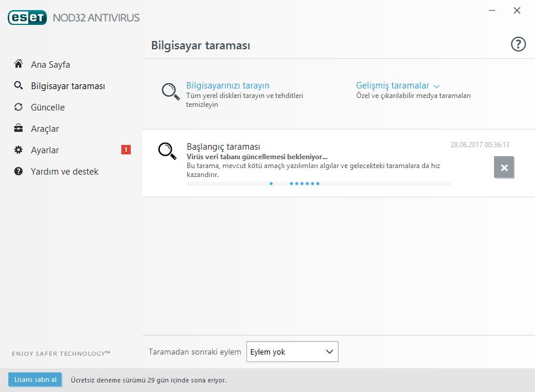Click the refresh icon beside Güncelle
Image resolution: width=535 pixels, height=392 pixels.
(x=18, y=107)
